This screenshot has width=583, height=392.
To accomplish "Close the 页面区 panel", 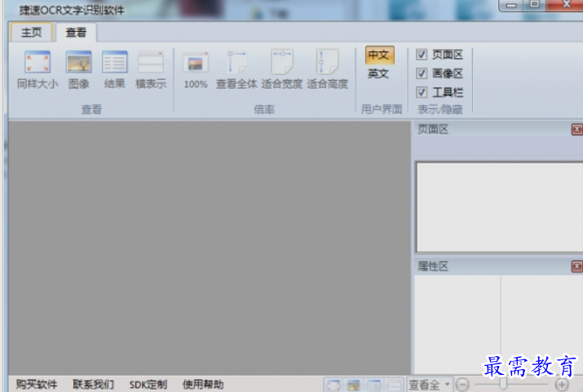I will click(576, 130).
